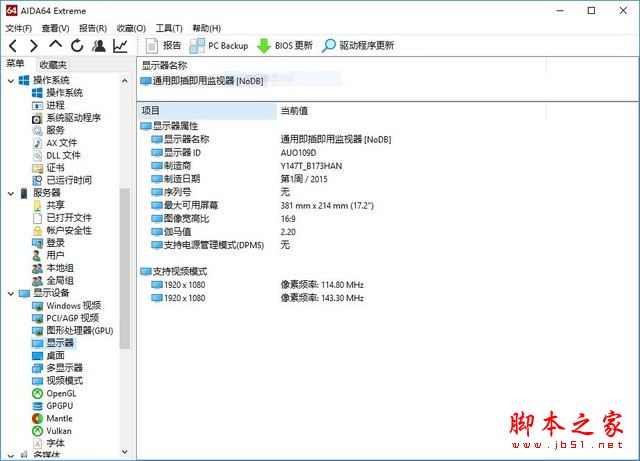Open PC Backup from toolbar
This screenshot has height=461, width=640.
pyautogui.click(x=219, y=45)
